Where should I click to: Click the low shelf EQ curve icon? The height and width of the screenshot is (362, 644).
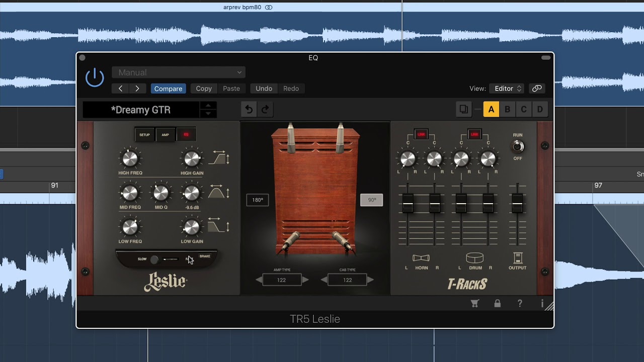pos(219,226)
